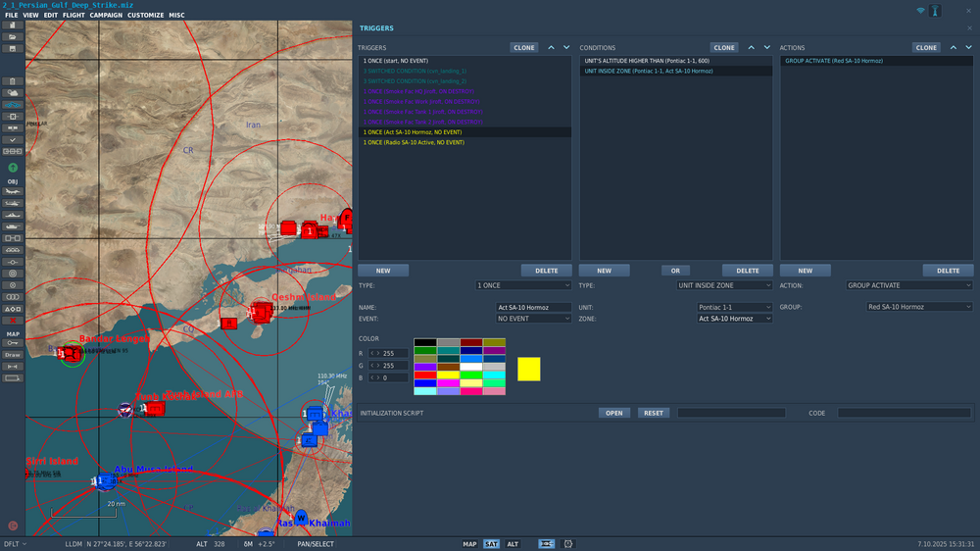Select the airplane group placement tool
Viewport: 980px width, 551px height.
coord(13,192)
